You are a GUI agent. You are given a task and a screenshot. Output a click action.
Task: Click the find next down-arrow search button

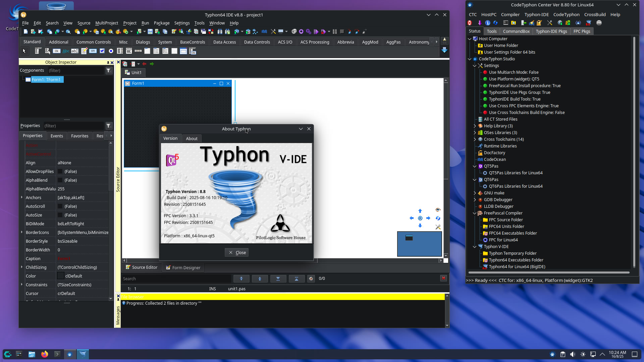pyautogui.click(x=241, y=279)
